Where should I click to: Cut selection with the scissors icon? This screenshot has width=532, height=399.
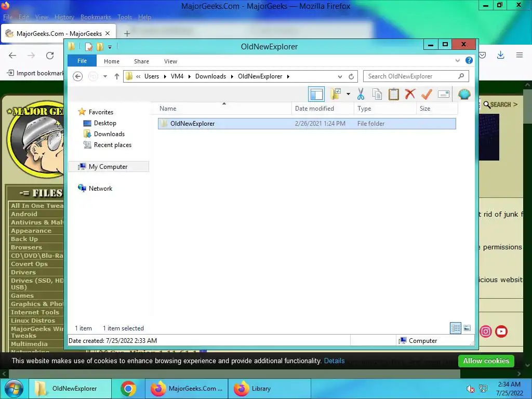[361, 94]
